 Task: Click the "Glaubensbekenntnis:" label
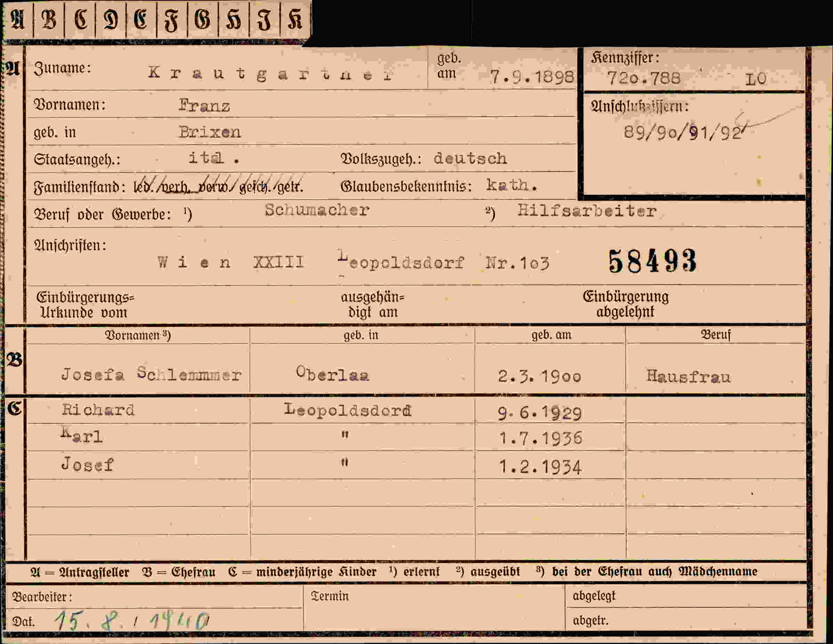(x=406, y=186)
